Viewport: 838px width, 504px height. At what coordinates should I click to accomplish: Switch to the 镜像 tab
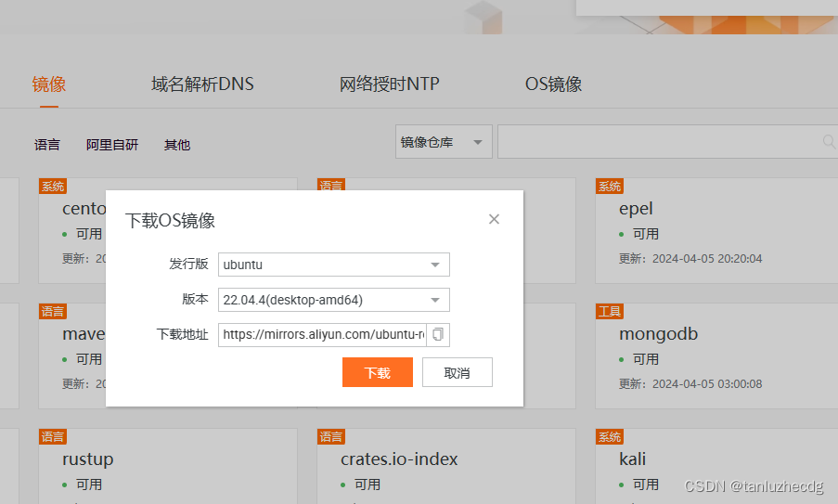pyautogui.click(x=48, y=84)
